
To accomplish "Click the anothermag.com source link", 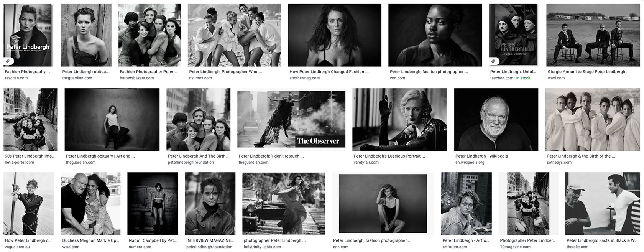I will (x=304, y=78).
